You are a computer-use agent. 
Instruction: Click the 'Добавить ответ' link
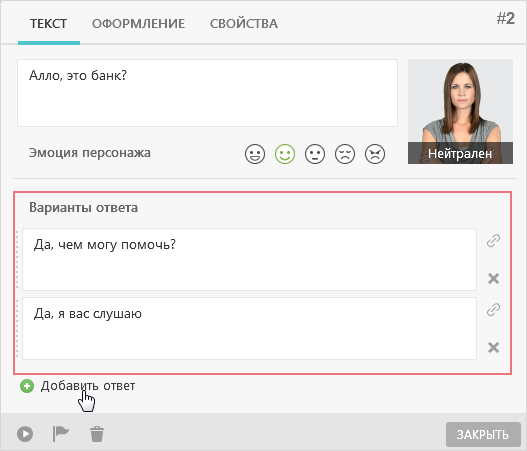(x=88, y=386)
